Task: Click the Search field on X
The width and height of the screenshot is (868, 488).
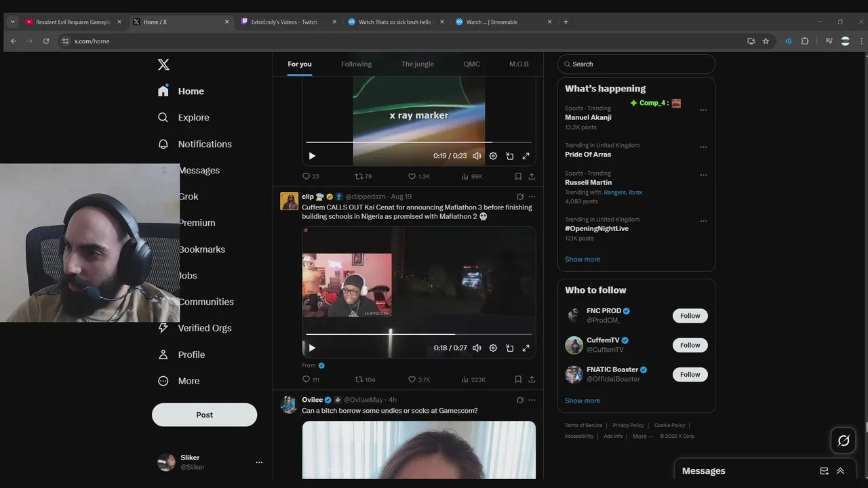Action: coord(636,64)
